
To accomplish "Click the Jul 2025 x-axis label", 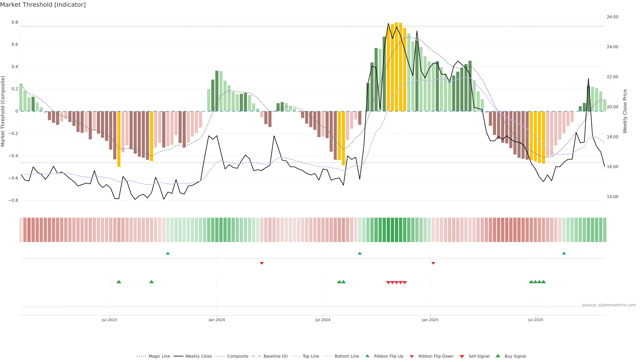I will (536, 320).
